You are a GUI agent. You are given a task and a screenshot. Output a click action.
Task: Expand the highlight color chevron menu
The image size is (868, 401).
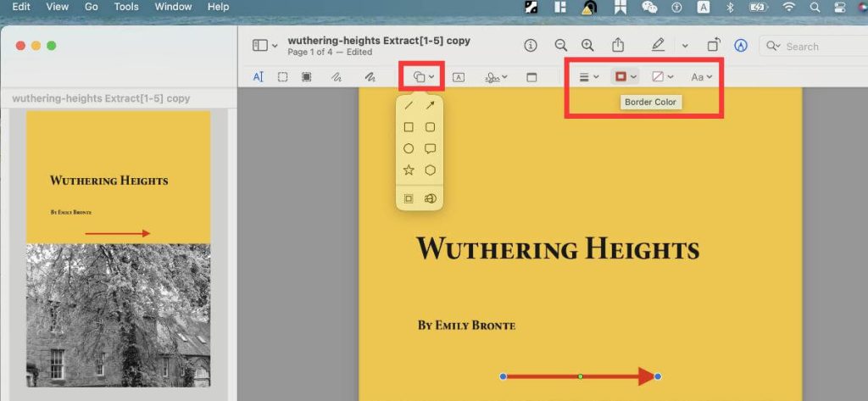(x=685, y=46)
